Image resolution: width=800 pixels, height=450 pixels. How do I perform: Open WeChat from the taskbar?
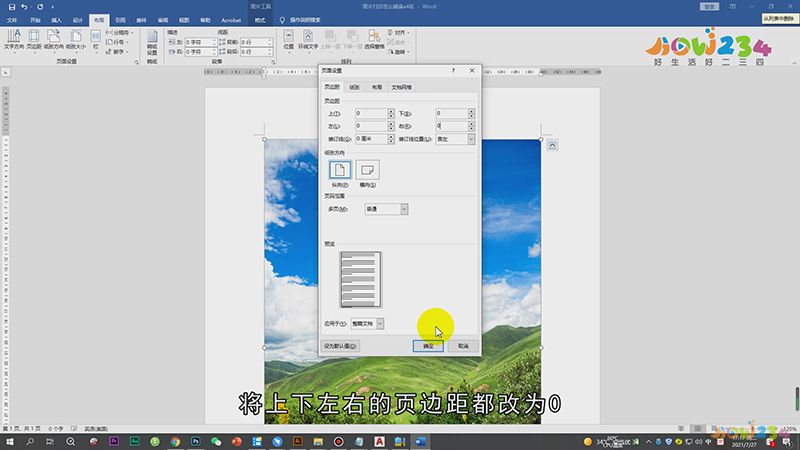click(216, 441)
